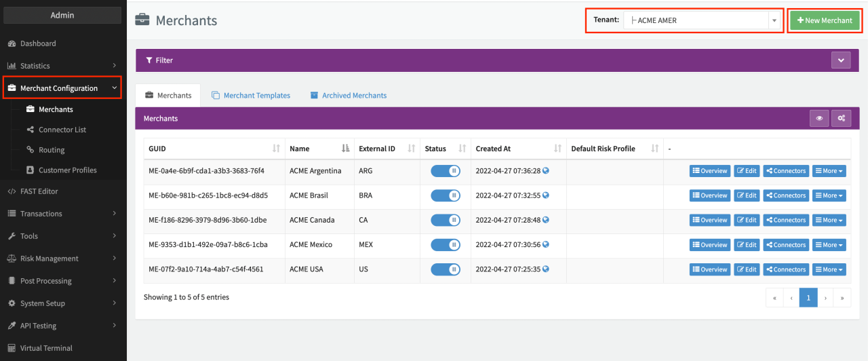Switch to the Archived Merchants tab
Viewport: 868px width, 361px height.
(x=349, y=96)
